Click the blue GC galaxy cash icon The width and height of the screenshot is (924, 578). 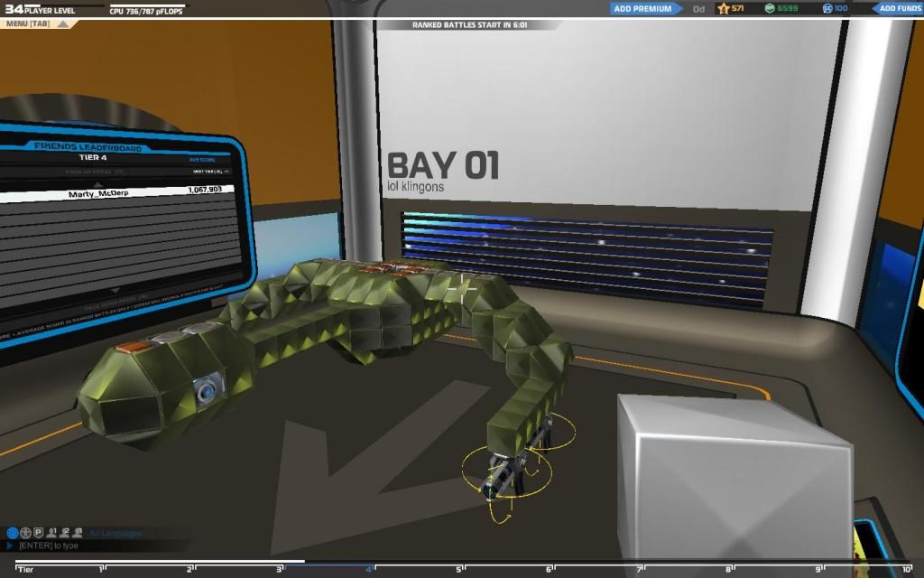tap(827, 8)
